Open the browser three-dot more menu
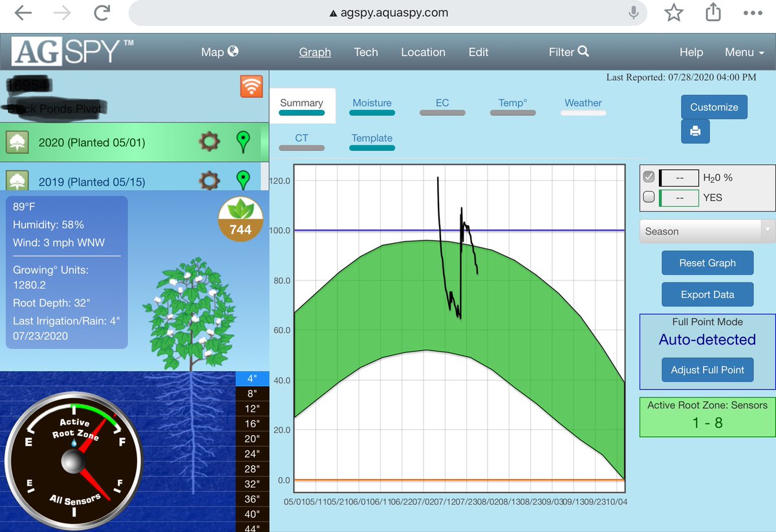This screenshot has height=532, width=776. click(753, 13)
